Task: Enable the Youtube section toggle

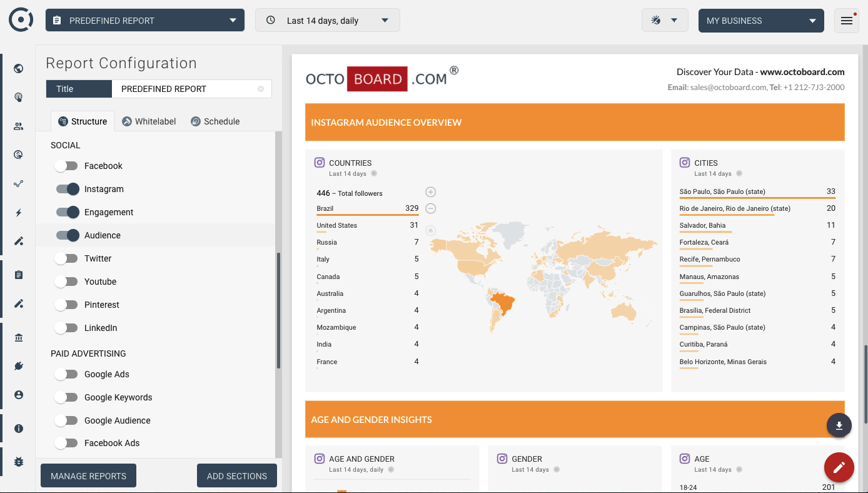Action: coord(66,282)
